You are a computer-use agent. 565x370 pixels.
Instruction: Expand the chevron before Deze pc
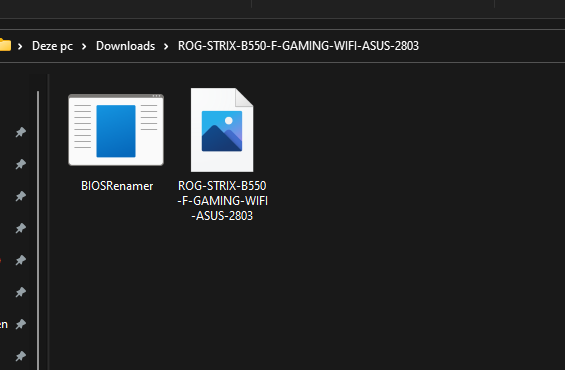[20, 46]
